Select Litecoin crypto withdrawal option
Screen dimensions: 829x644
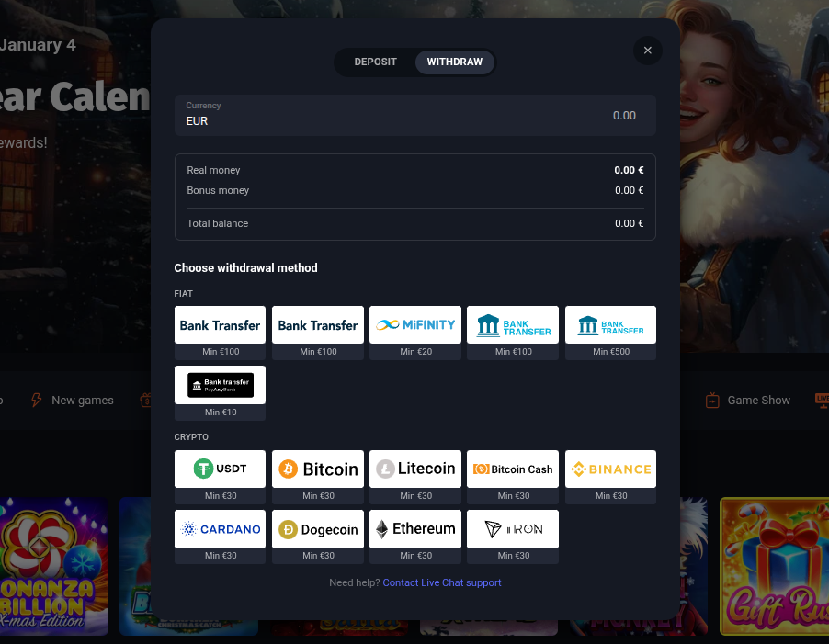(415, 469)
